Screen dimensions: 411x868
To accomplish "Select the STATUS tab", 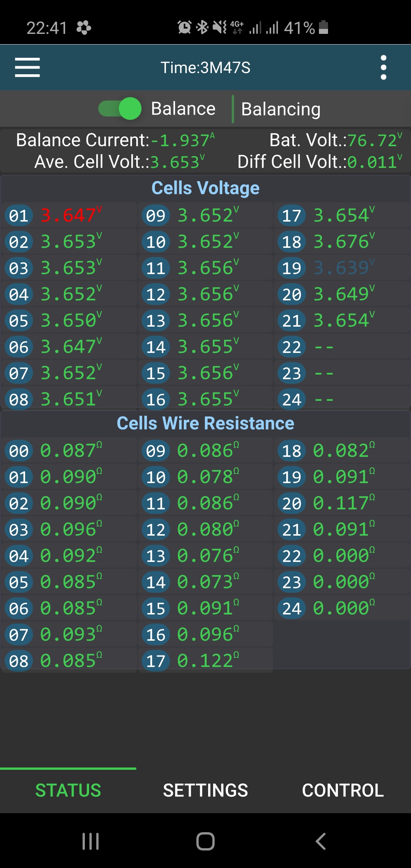I will tap(68, 790).
